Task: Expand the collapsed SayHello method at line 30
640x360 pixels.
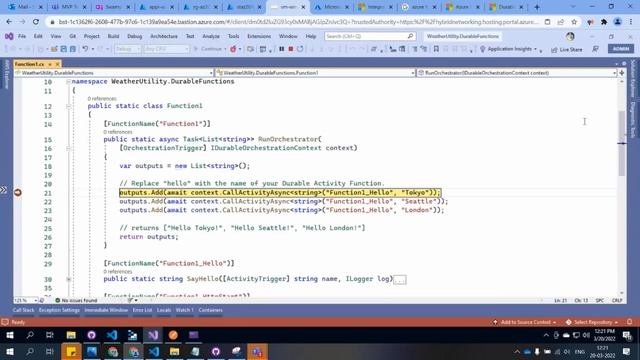Action: 69,279
